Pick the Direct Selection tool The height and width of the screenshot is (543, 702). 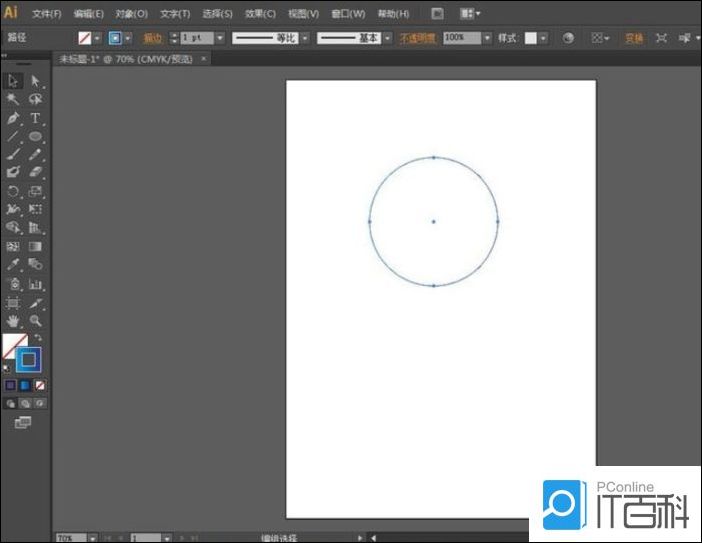coord(35,81)
